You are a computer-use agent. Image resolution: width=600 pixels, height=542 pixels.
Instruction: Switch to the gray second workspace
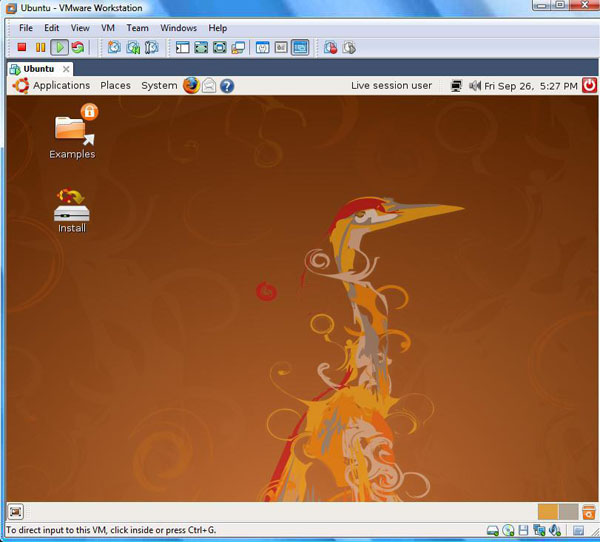(568, 512)
